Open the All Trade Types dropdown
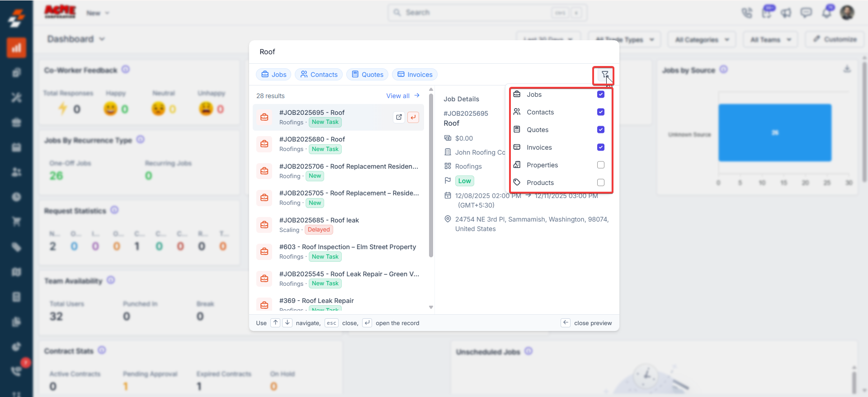The image size is (868, 397). click(x=625, y=40)
